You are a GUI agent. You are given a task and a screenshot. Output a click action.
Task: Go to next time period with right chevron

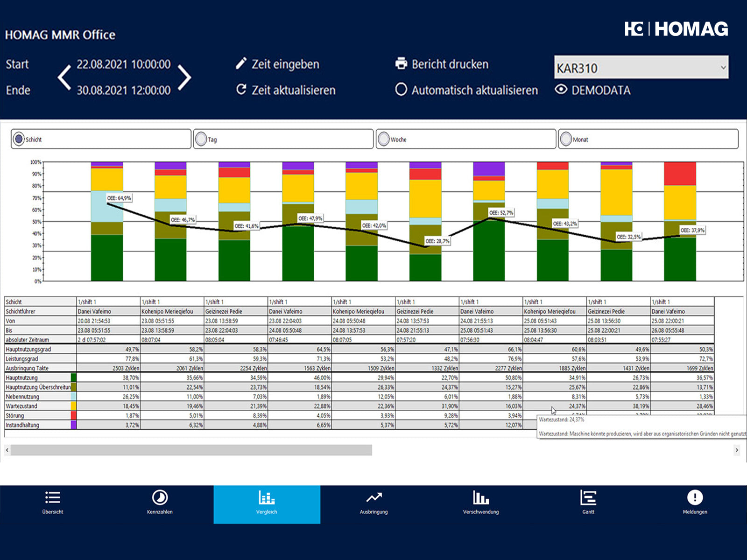(184, 77)
